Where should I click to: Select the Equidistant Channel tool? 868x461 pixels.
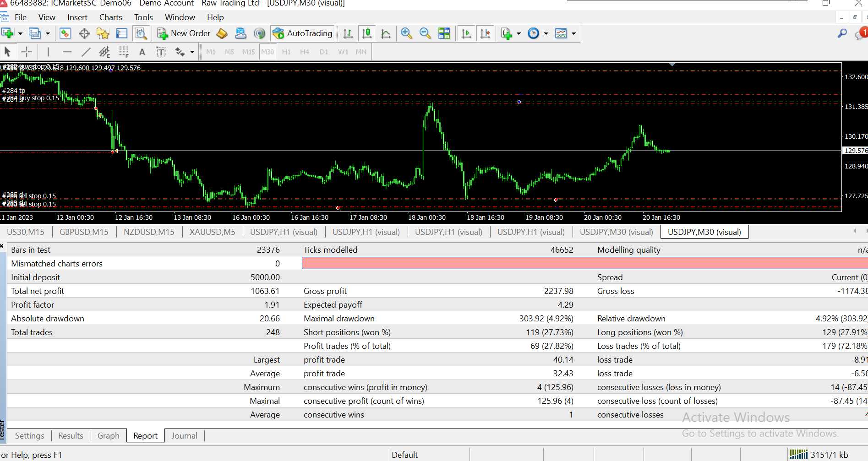tap(104, 52)
